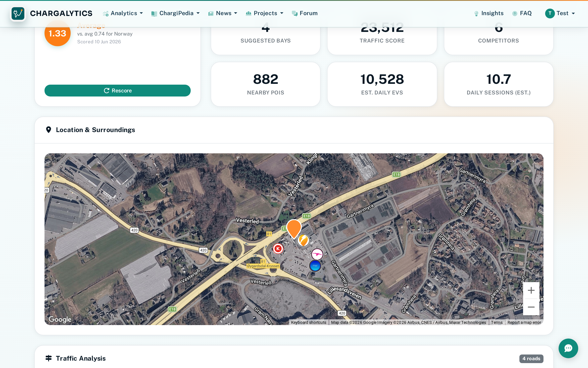The width and height of the screenshot is (588, 368).
Task: Click the 10,528 Est. Daily EVs card
Action: pyautogui.click(x=382, y=84)
